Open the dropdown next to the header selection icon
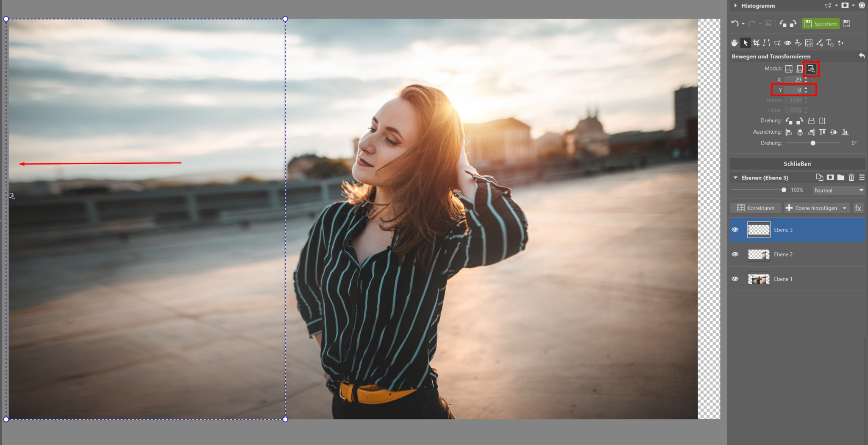868x445 pixels. pos(836,6)
